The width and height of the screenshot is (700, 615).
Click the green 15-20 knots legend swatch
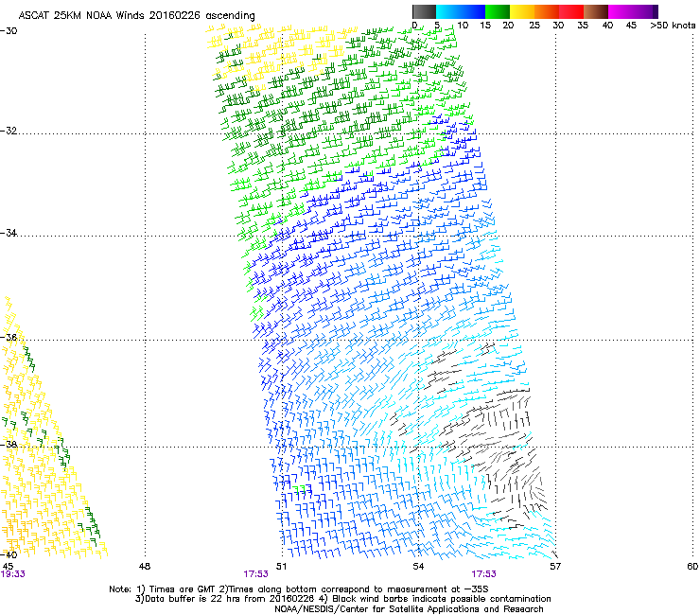click(x=498, y=11)
